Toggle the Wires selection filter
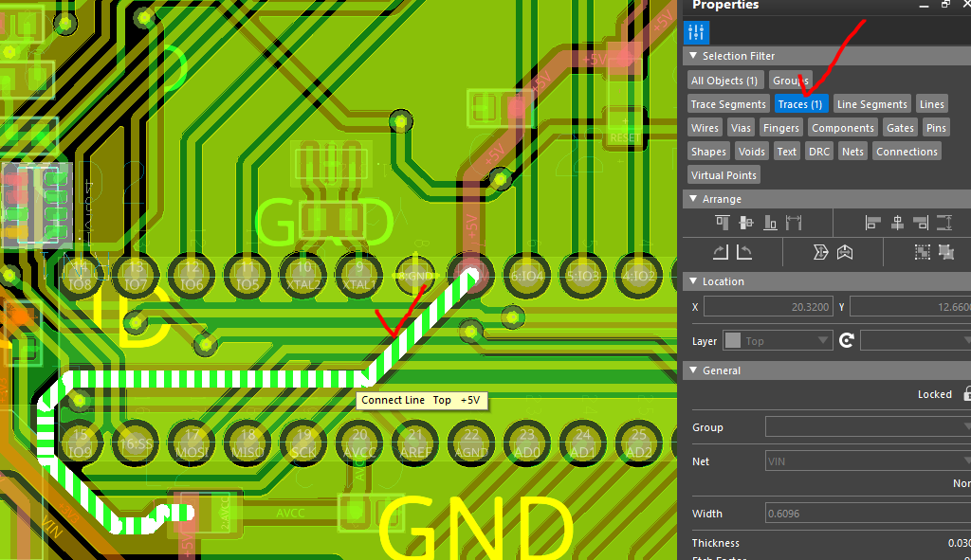This screenshot has width=971, height=560. pyautogui.click(x=705, y=128)
